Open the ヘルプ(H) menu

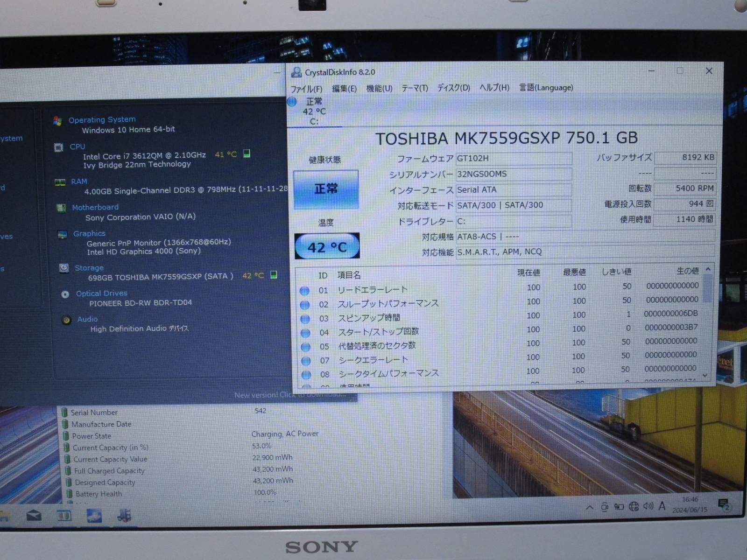[494, 87]
